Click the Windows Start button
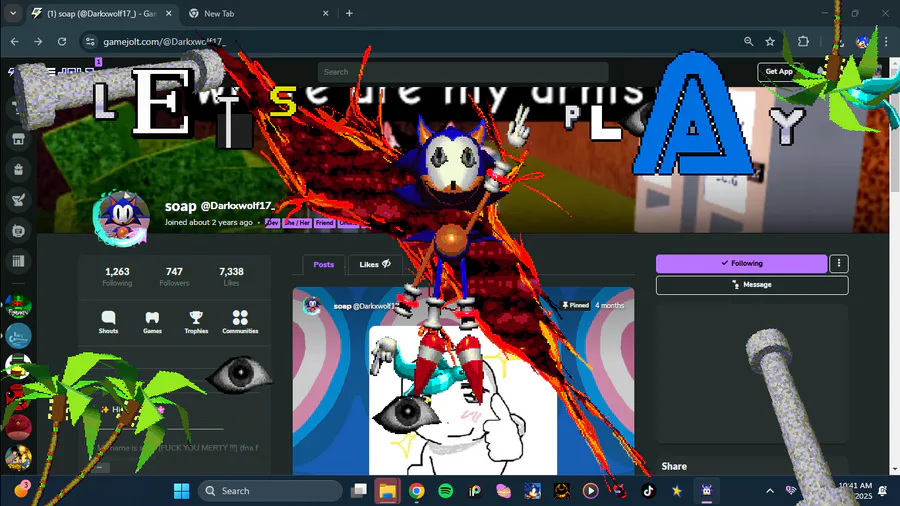 click(181, 491)
